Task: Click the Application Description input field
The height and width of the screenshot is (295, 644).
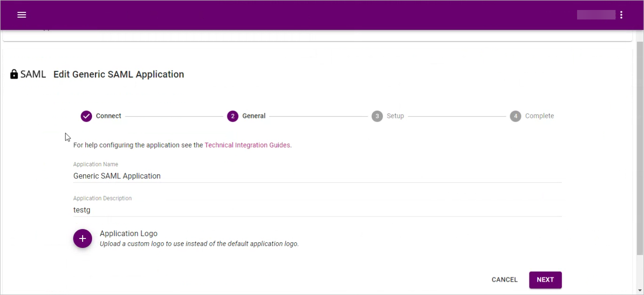Action: coord(317,209)
